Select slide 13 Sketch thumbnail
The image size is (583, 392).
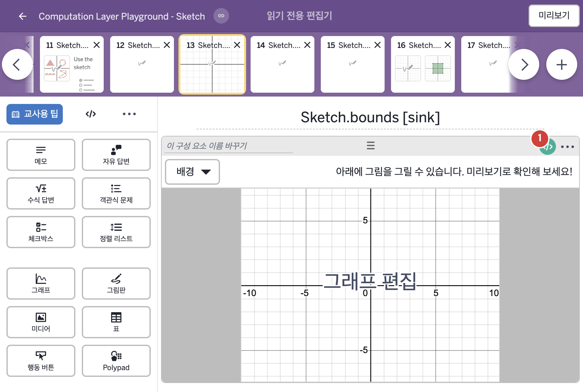[x=212, y=64]
